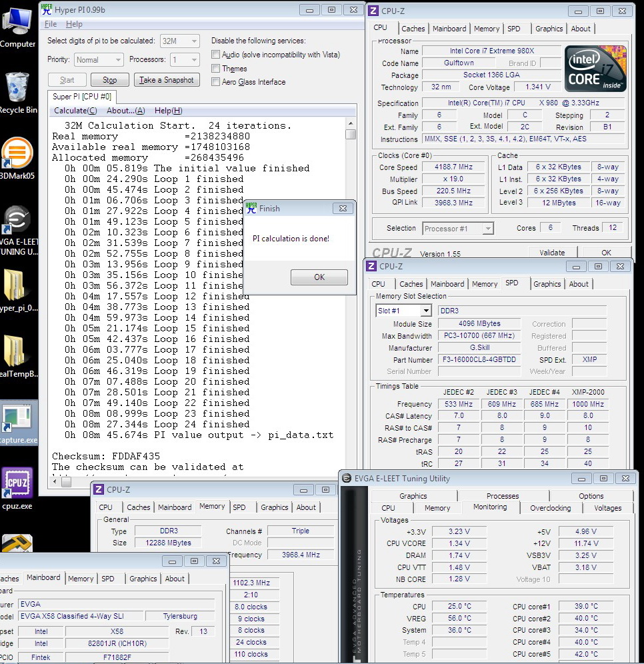Open the Priority dropdown set to Normal
644x664 pixels.
(x=99, y=60)
